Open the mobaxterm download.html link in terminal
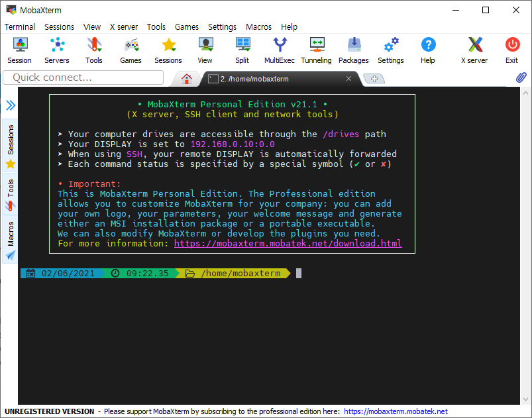 [288, 243]
